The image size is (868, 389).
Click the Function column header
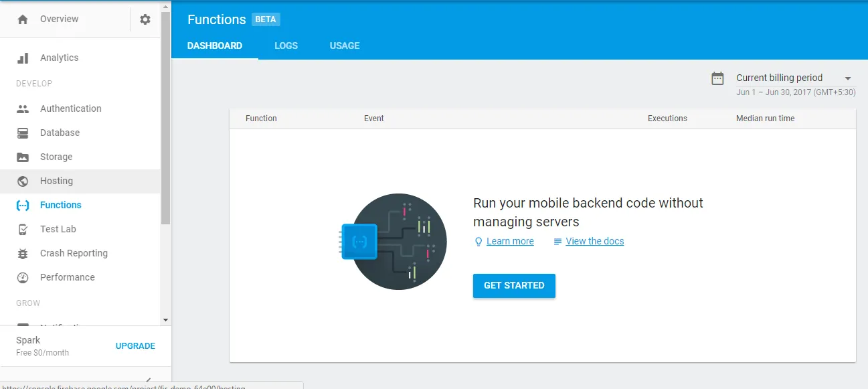click(x=261, y=119)
